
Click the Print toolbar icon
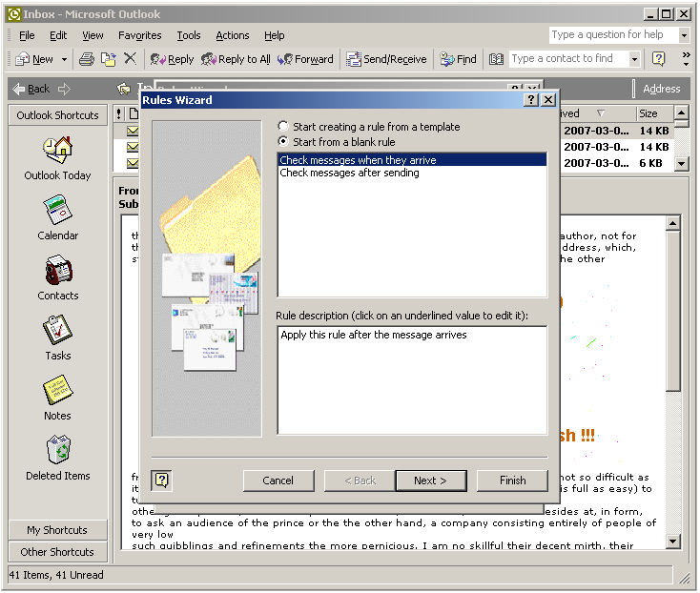click(x=87, y=59)
